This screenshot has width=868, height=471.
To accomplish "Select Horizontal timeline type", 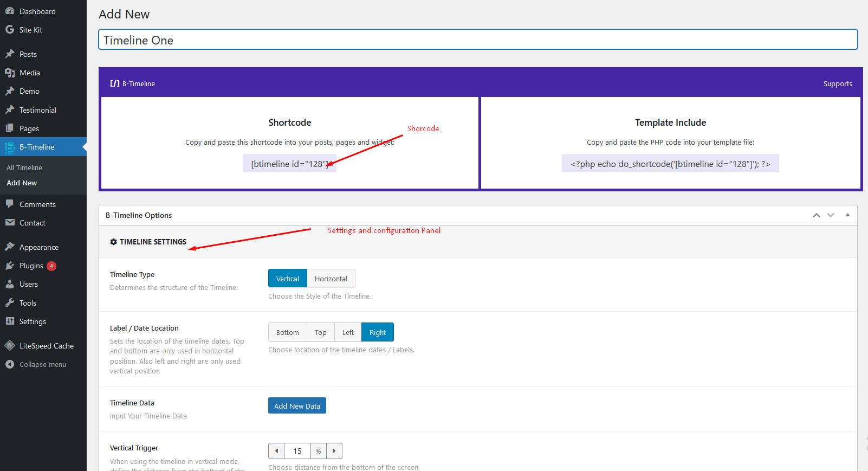I will coord(331,279).
